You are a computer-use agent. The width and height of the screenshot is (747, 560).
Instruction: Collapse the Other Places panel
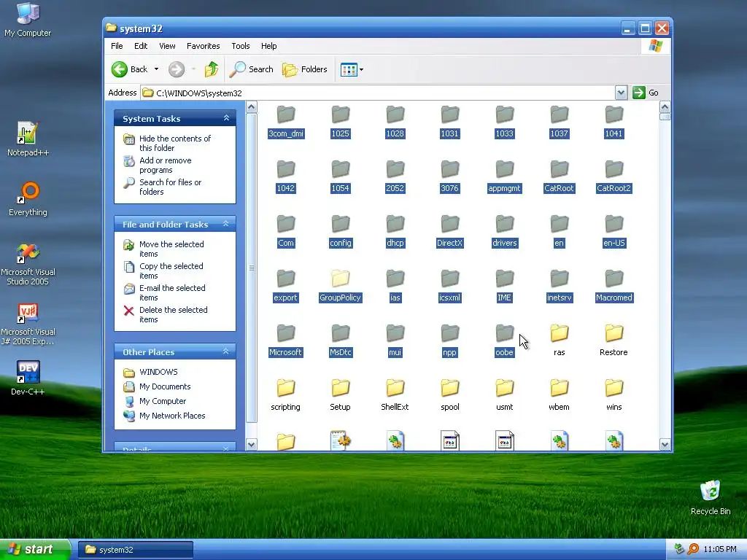tap(226, 351)
